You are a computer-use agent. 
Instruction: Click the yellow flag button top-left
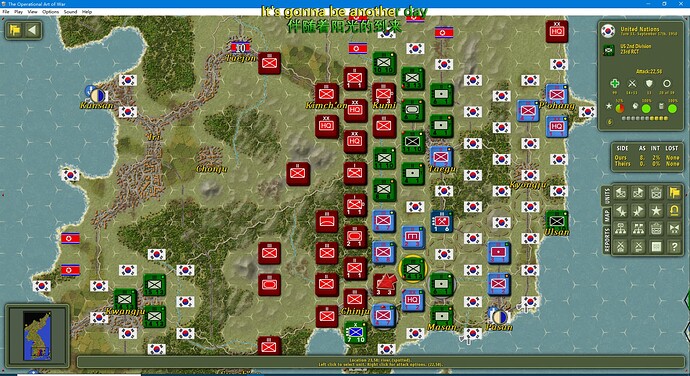[15, 30]
